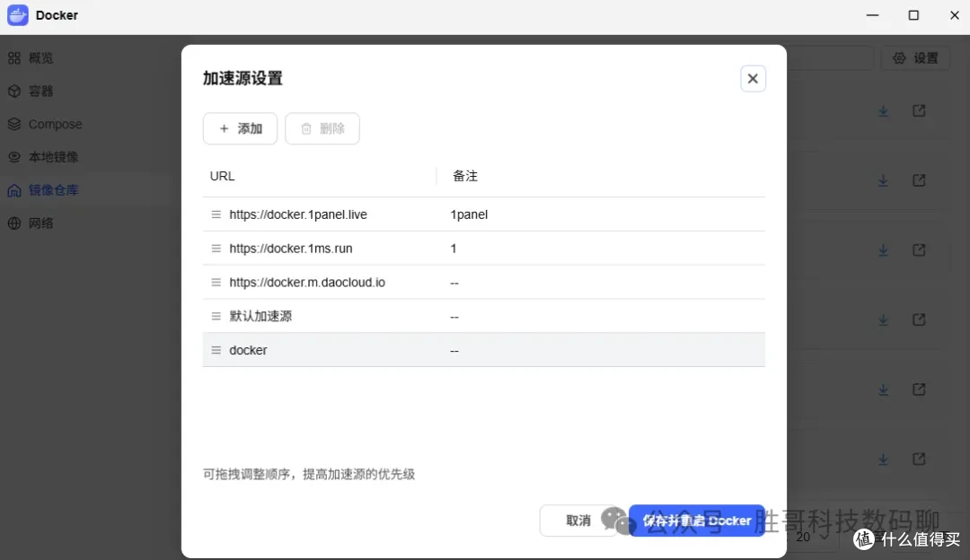Open 本地镜像 in the sidebar
This screenshot has height=560, width=970.
[x=53, y=157]
